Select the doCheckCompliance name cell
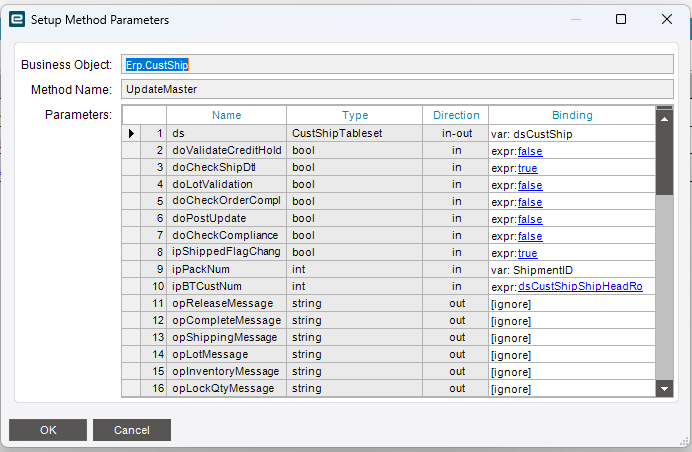The image size is (692, 452). pyautogui.click(x=226, y=235)
